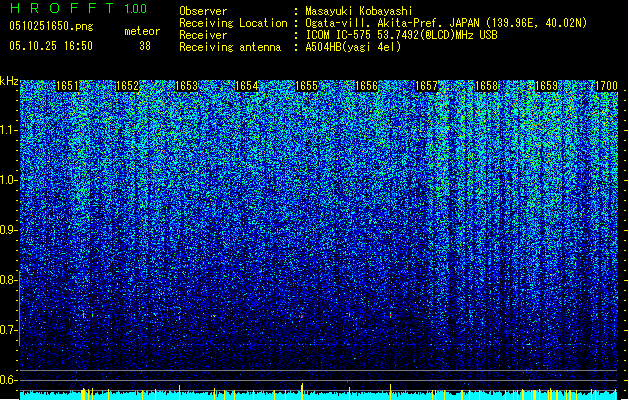Click the 0.6 kHz axis label
The width and height of the screenshot is (629, 400).
pos(8,380)
